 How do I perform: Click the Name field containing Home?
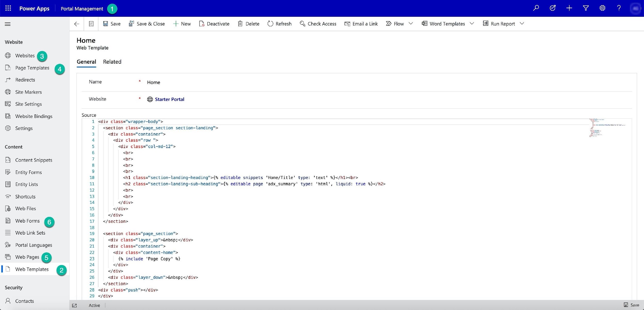154,82
